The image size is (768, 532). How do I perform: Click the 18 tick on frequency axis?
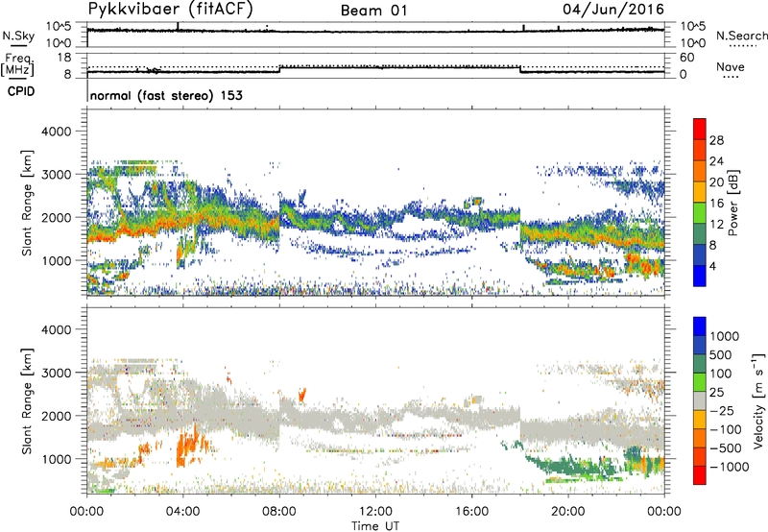click(x=64, y=58)
